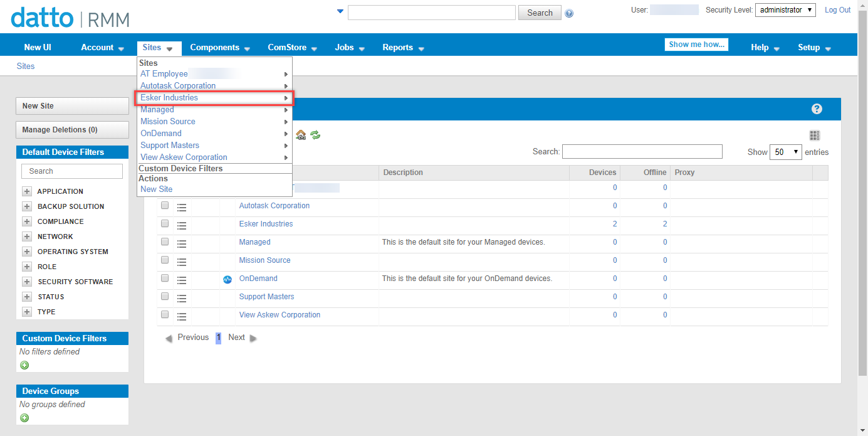Click the Show me how... button
Image resolution: width=868 pixels, height=436 pixels.
(696, 45)
